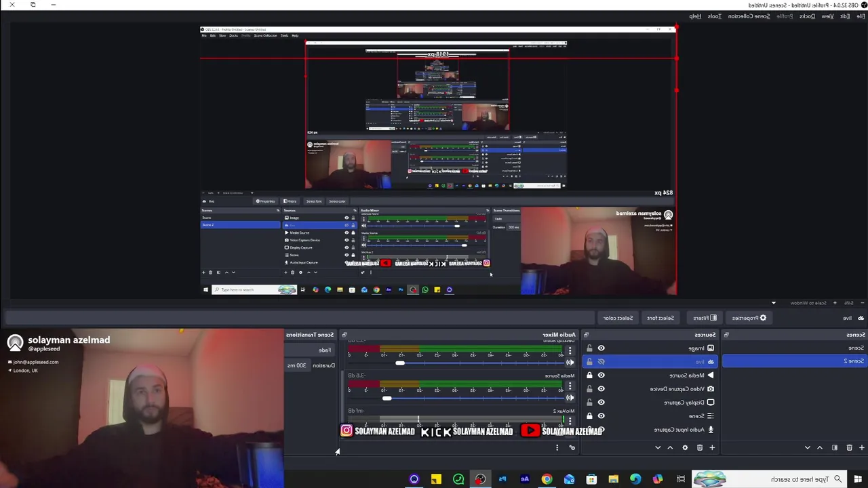Hide the Video Capture Device source
The image size is (868, 488).
coord(601,389)
